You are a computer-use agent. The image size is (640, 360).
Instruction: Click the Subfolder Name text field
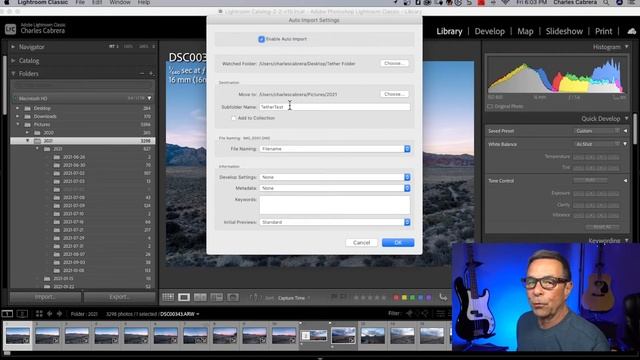tap(335, 107)
